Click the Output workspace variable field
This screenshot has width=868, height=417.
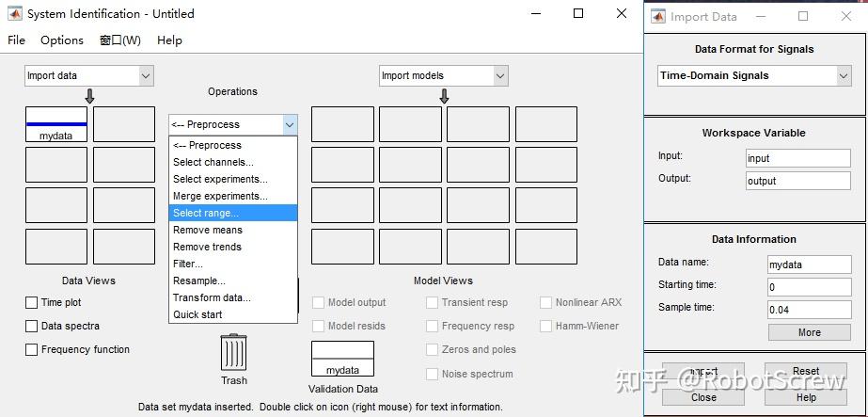[x=798, y=181]
